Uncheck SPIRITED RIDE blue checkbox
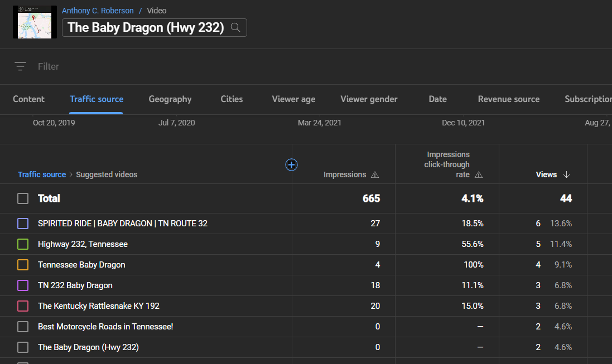 click(23, 224)
